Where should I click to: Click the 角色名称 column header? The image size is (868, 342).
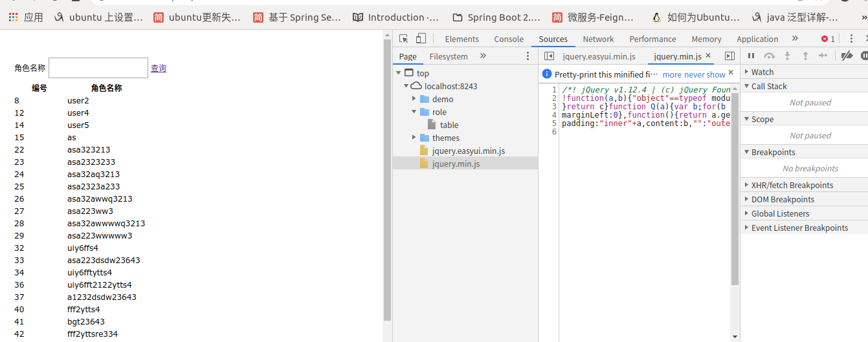tap(106, 88)
